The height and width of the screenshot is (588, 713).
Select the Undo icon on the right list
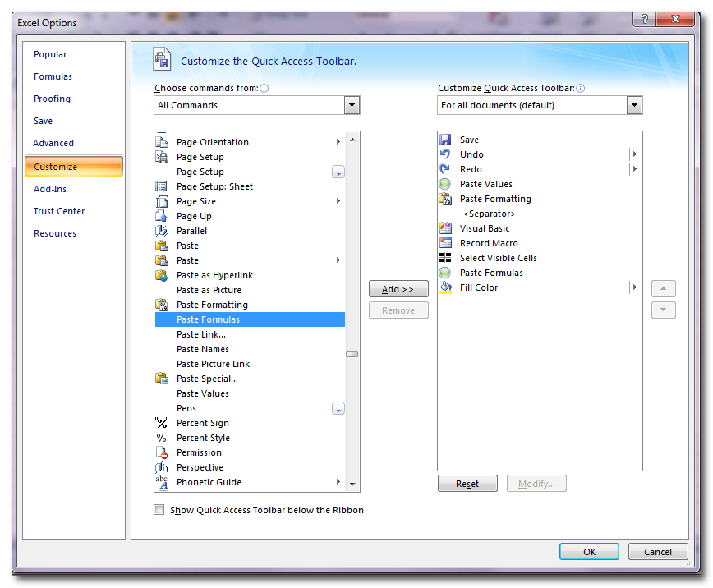445,154
